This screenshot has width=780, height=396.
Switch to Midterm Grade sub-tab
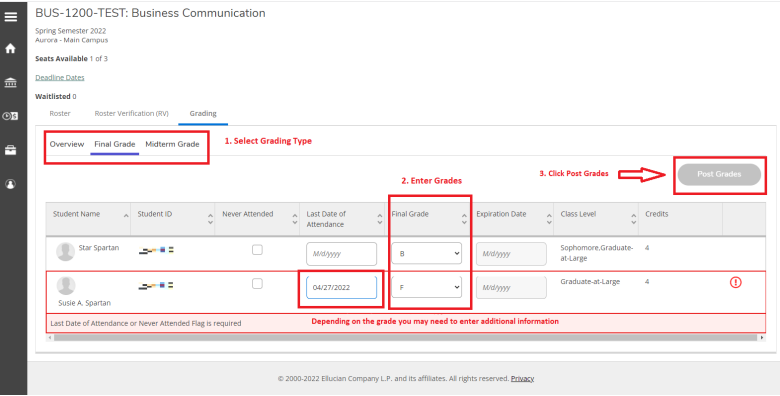(x=172, y=144)
